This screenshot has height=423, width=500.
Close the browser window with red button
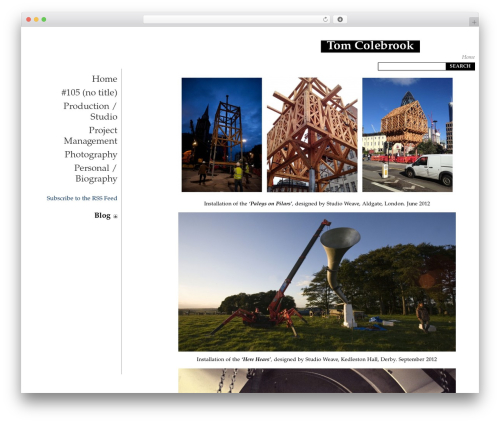tap(29, 19)
